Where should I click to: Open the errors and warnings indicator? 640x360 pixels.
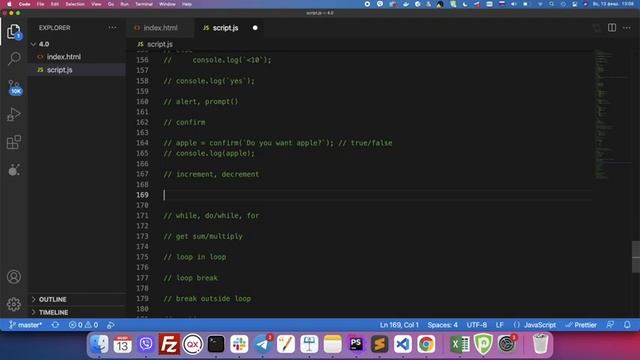click(83, 325)
